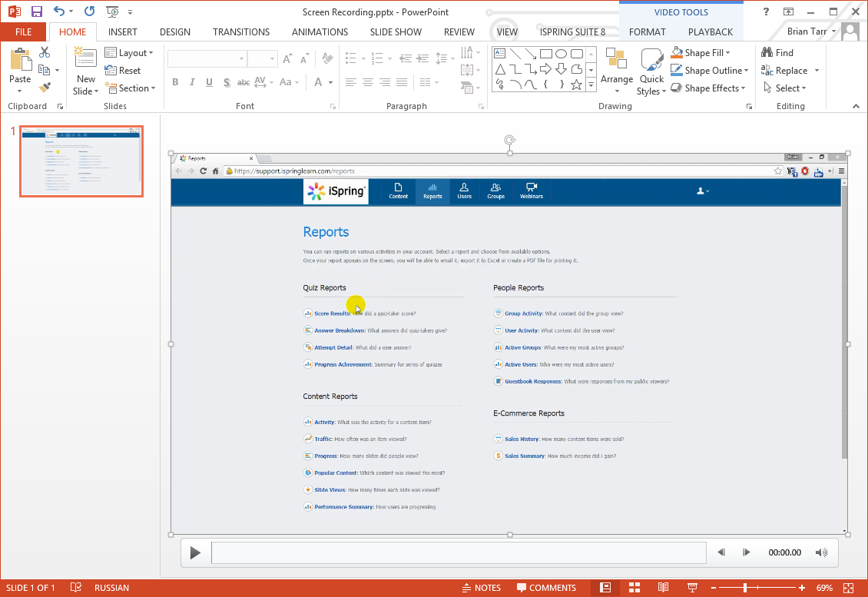
Task: Activate the Format Painter brush
Action: pos(45,87)
